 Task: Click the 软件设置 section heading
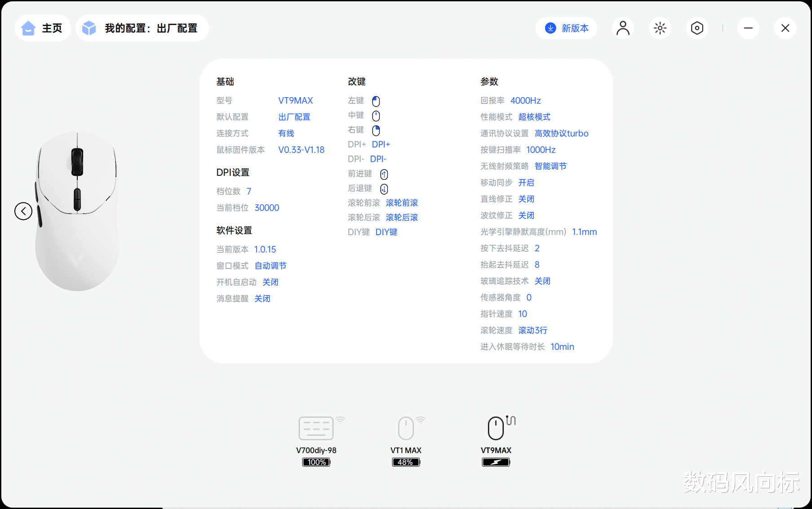click(234, 231)
